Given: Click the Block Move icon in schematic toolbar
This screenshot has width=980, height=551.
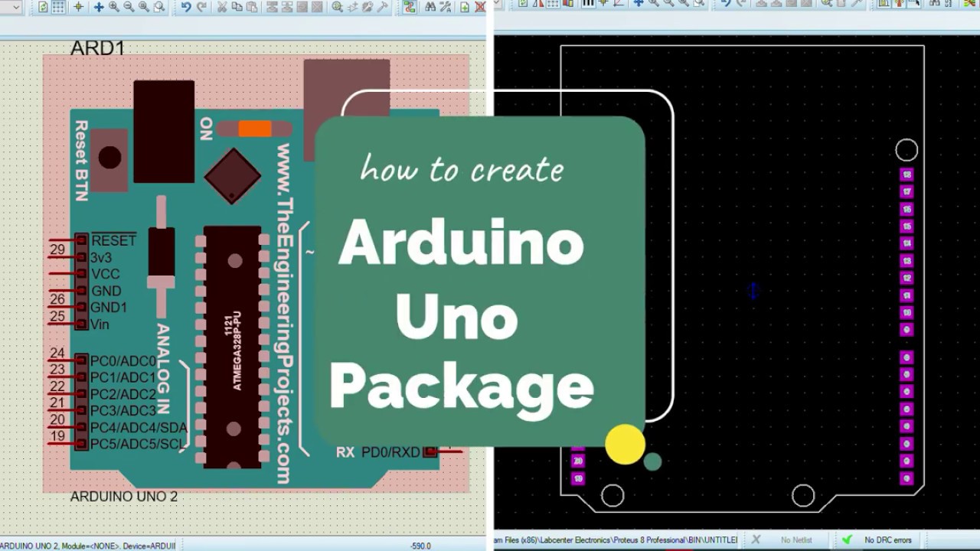Looking at the screenshot, I should (287, 7).
